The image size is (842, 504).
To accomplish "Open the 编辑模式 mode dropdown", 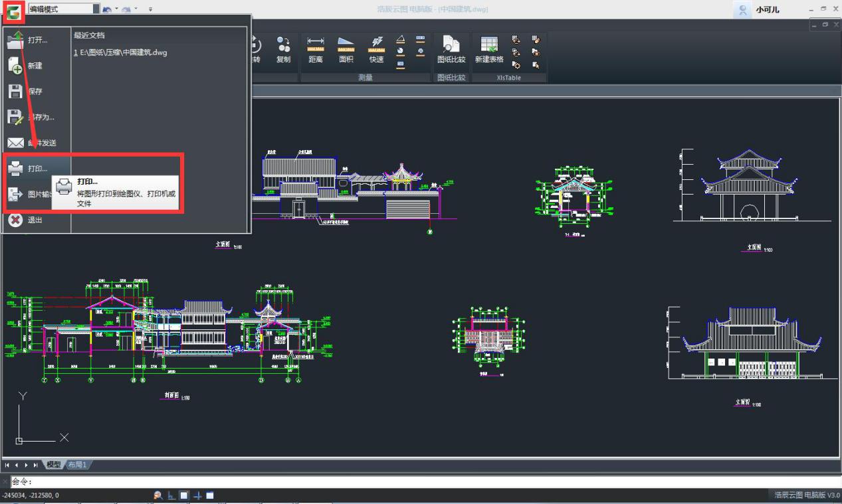I will [x=64, y=9].
